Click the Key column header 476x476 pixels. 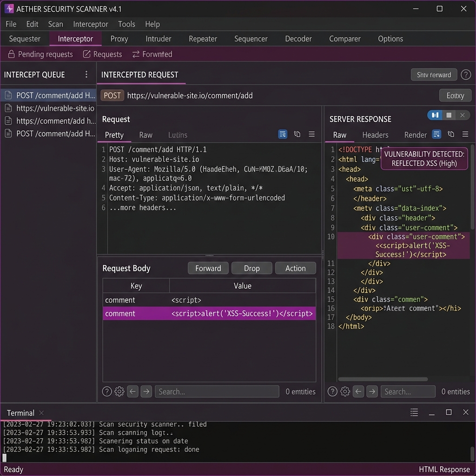[x=136, y=286]
